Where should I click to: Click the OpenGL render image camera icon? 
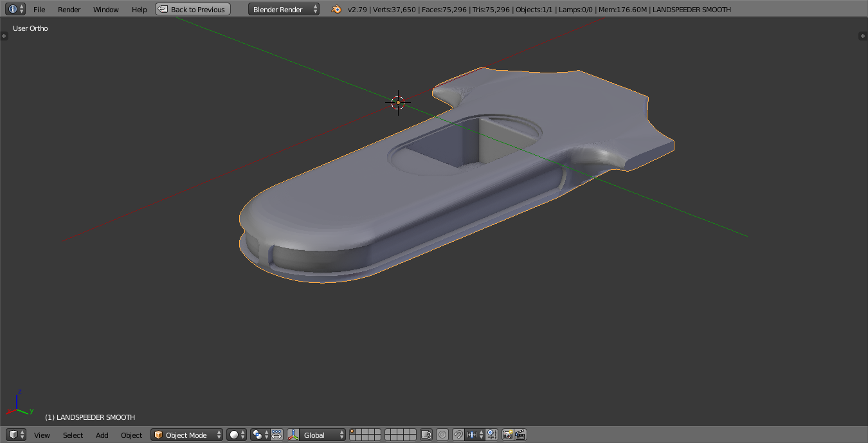click(508, 435)
